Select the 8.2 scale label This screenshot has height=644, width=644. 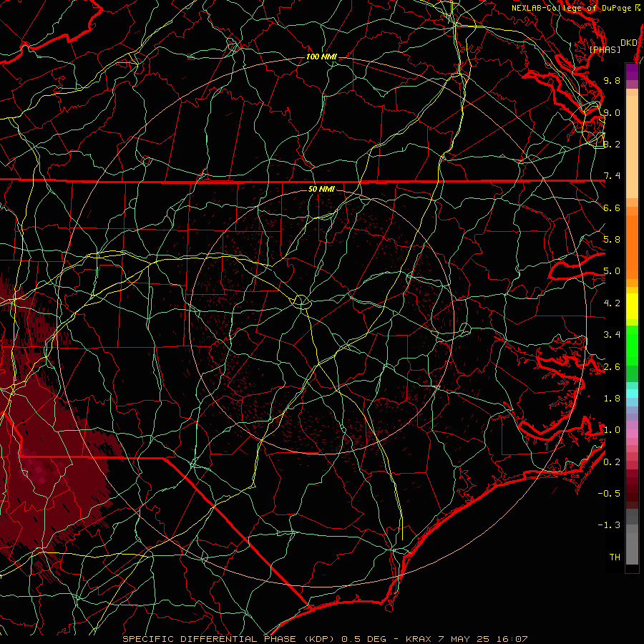tap(612, 144)
